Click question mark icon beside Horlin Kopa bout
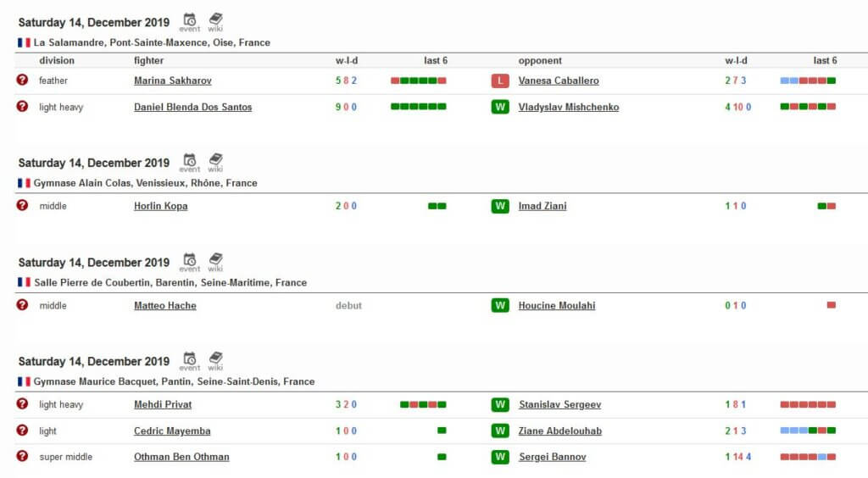 coord(23,205)
